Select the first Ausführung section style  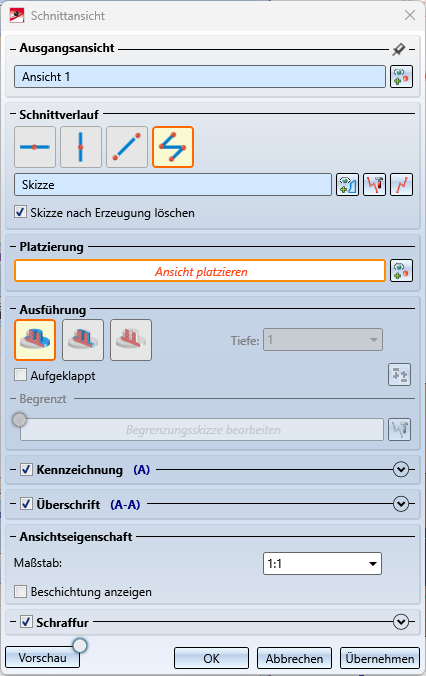point(35,340)
